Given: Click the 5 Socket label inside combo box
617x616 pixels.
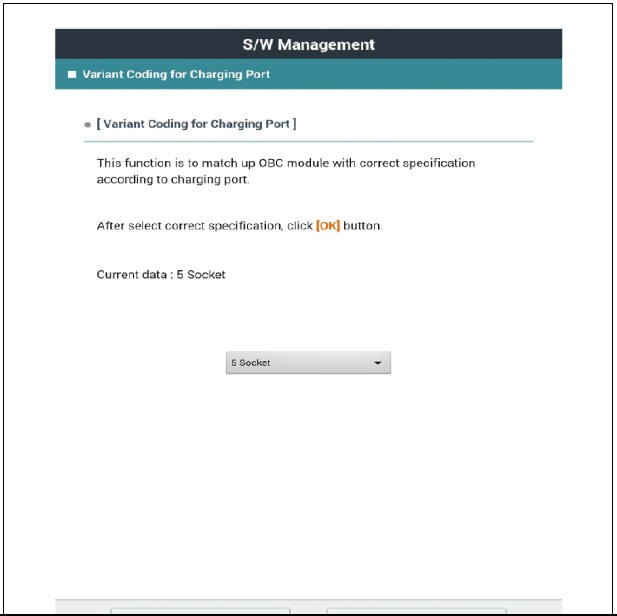Looking at the screenshot, I should pyautogui.click(x=251, y=363).
